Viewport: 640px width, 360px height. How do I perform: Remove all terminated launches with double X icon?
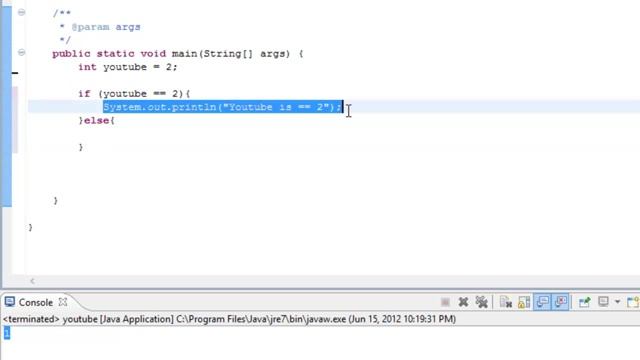(482, 302)
